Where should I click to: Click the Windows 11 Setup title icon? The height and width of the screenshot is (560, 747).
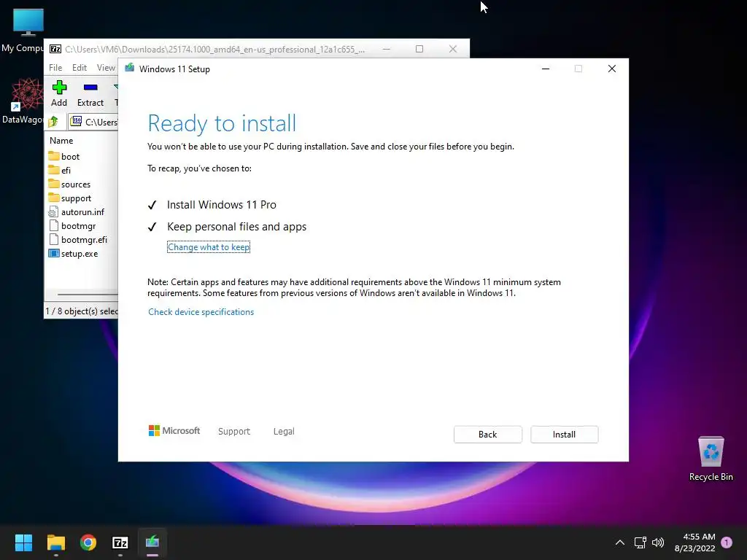point(130,68)
